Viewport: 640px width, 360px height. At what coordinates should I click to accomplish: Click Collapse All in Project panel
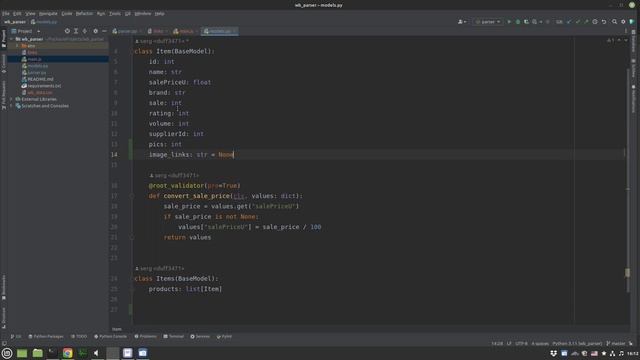(85, 31)
